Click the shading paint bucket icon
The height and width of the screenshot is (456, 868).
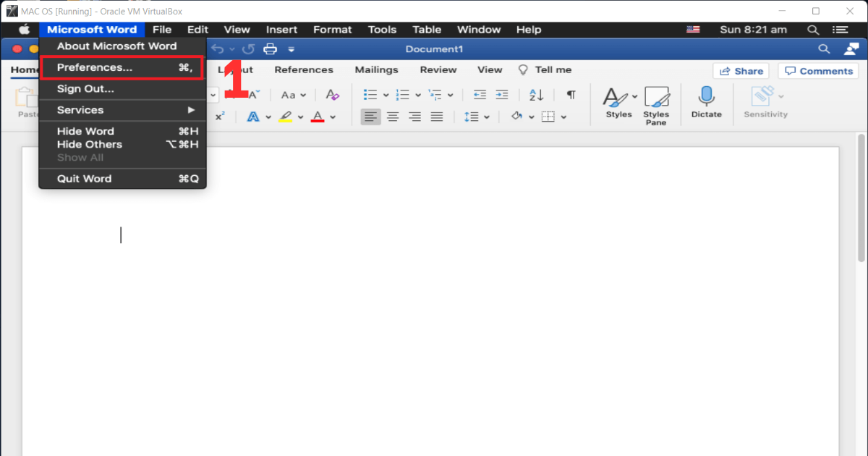pyautogui.click(x=516, y=117)
